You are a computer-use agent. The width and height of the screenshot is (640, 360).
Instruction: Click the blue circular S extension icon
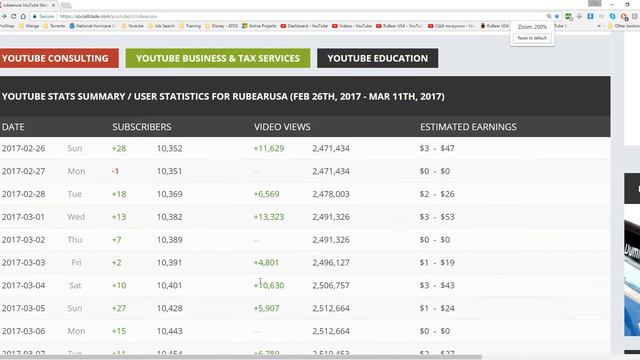[612, 16]
